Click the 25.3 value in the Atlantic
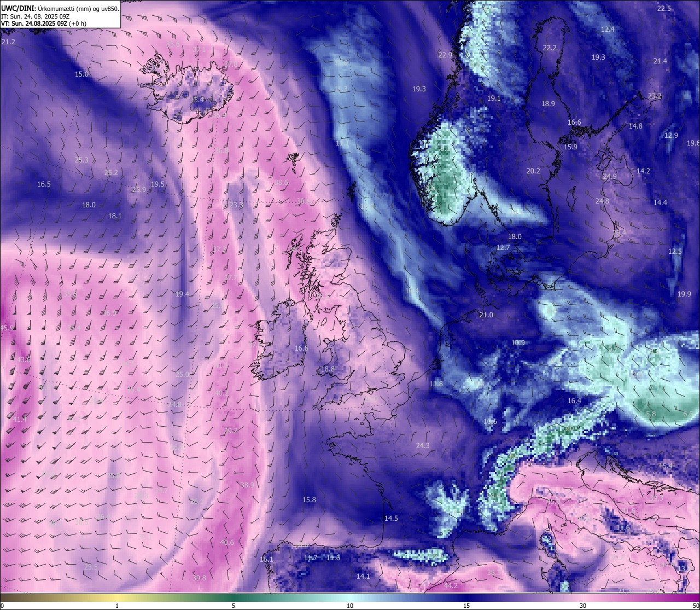Image resolution: width=700 pixels, height=610 pixels. tap(81, 160)
